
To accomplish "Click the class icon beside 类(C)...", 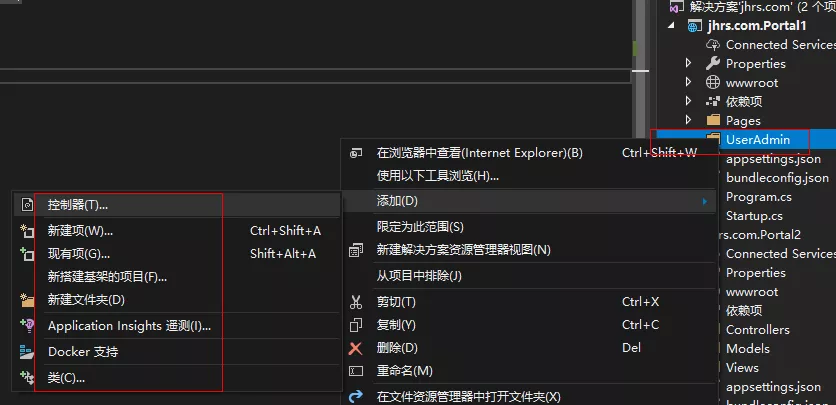I will [x=27, y=378].
